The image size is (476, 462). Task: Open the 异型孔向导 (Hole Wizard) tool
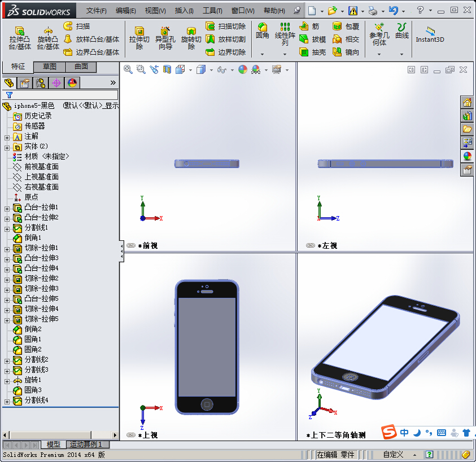165,38
